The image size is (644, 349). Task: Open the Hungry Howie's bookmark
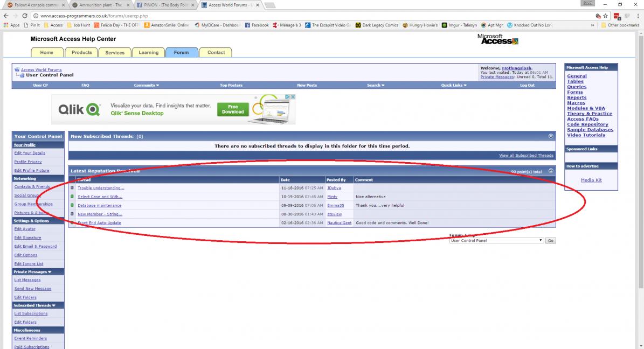(x=420, y=25)
